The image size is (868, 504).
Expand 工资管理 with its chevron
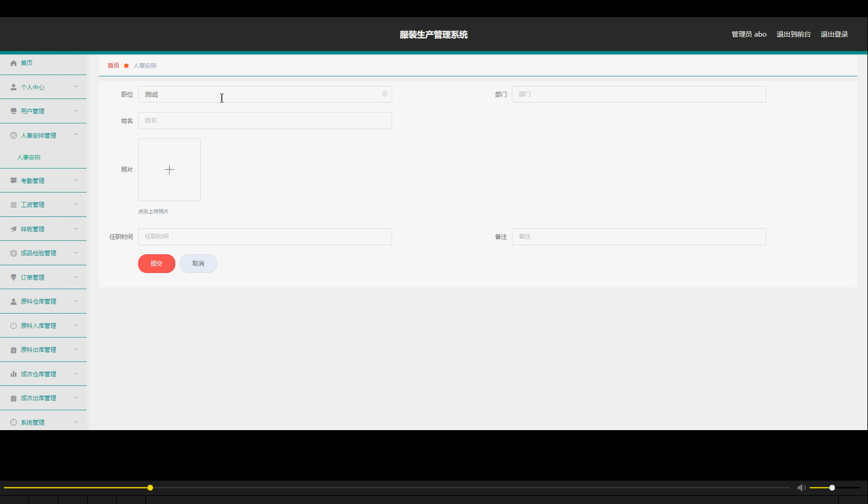76,204
